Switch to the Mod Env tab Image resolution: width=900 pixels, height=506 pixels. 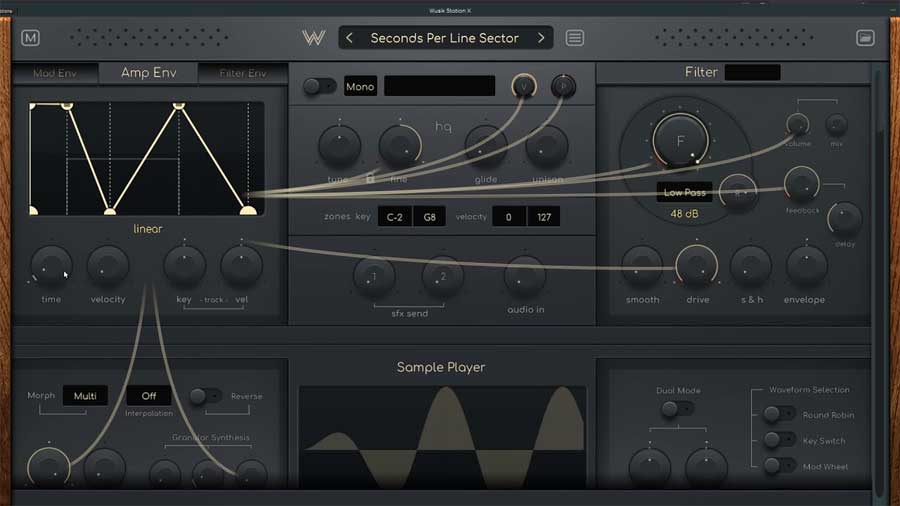click(x=55, y=73)
